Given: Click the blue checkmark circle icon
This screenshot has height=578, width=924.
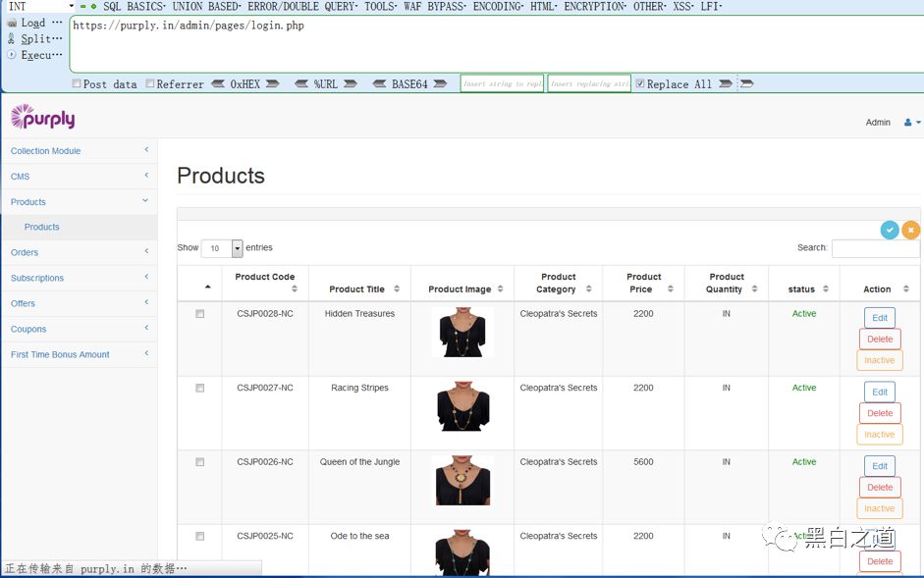Looking at the screenshot, I should pos(890,230).
